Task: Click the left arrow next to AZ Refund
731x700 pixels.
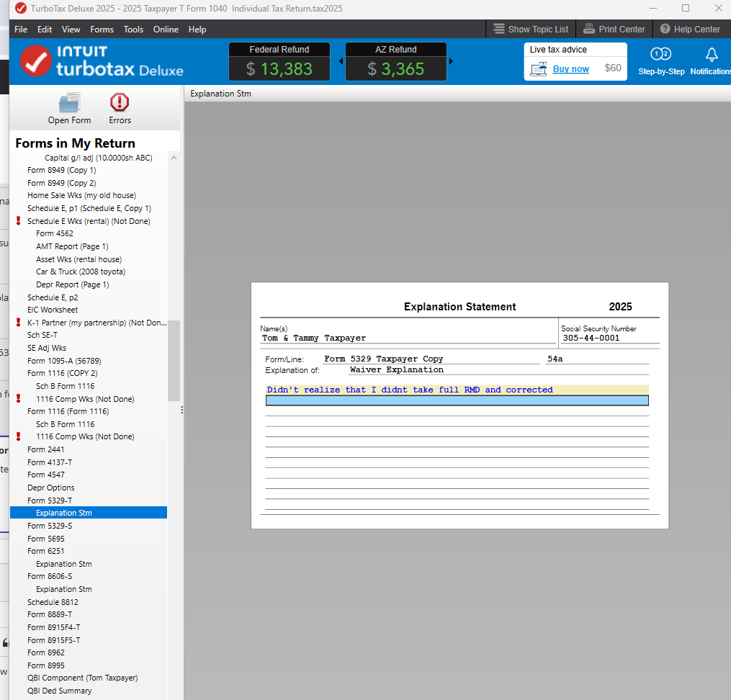Action: pyautogui.click(x=341, y=61)
